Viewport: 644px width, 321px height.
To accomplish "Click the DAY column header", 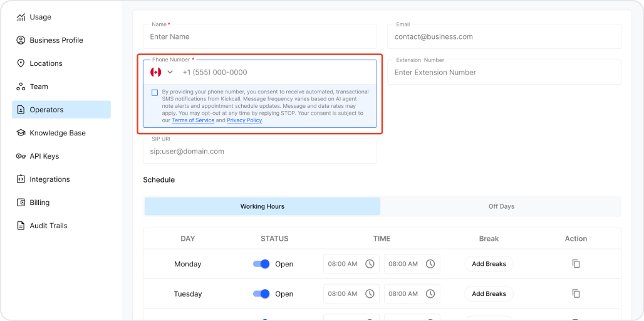I will click(188, 238).
